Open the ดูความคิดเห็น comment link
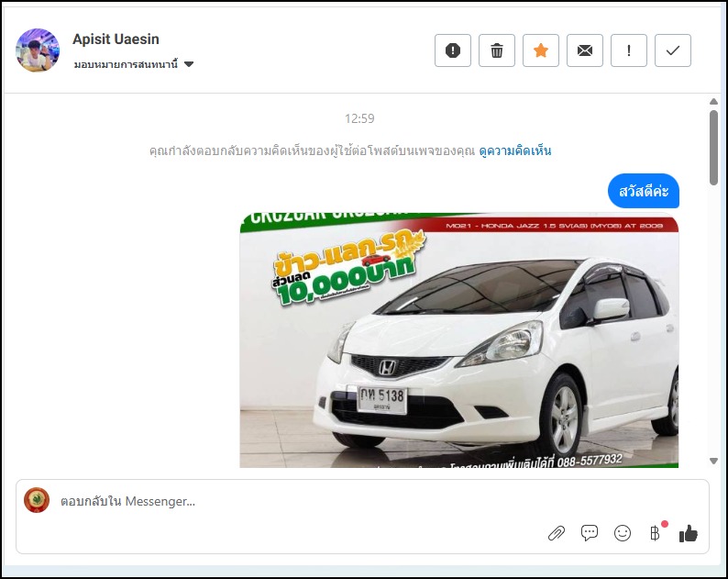 [515, 150]
